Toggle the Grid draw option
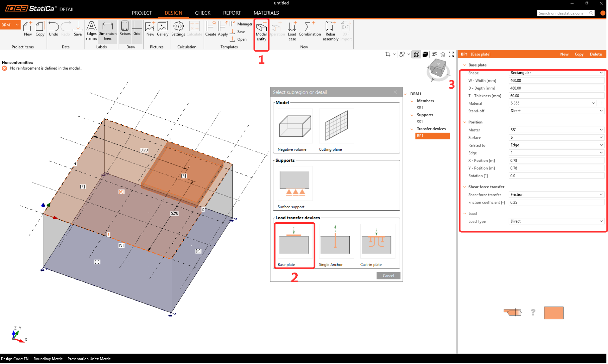 pyautogui.click(x=137, y=29)
